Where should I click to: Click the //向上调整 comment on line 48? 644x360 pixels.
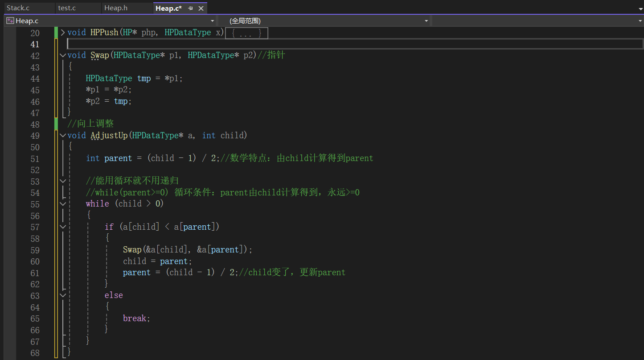90,124
